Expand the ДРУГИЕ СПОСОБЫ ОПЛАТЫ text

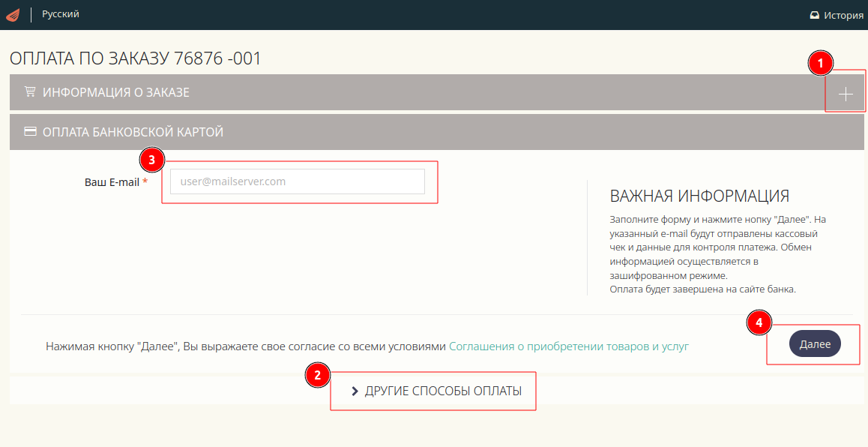pyautogui.click(x=443, y=391)
